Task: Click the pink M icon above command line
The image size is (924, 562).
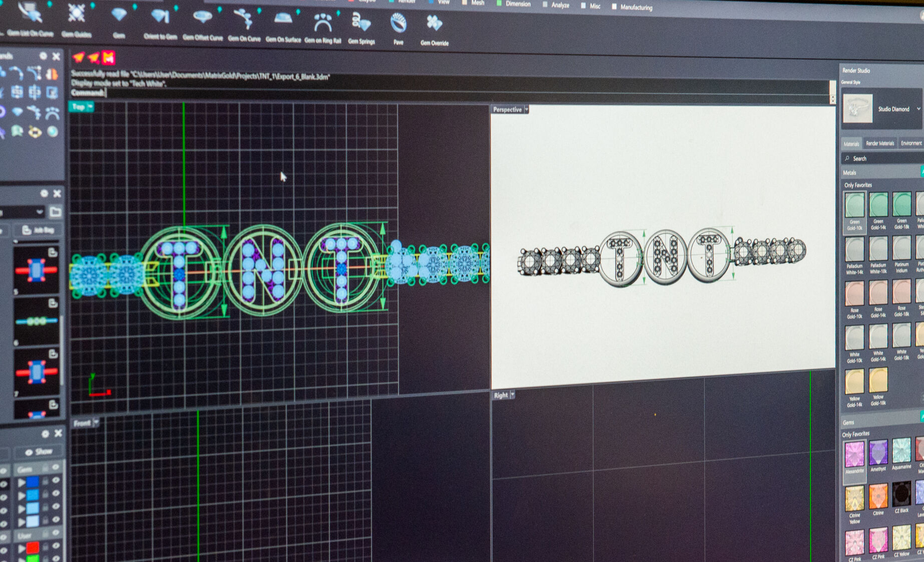Action: coord(109,58)
